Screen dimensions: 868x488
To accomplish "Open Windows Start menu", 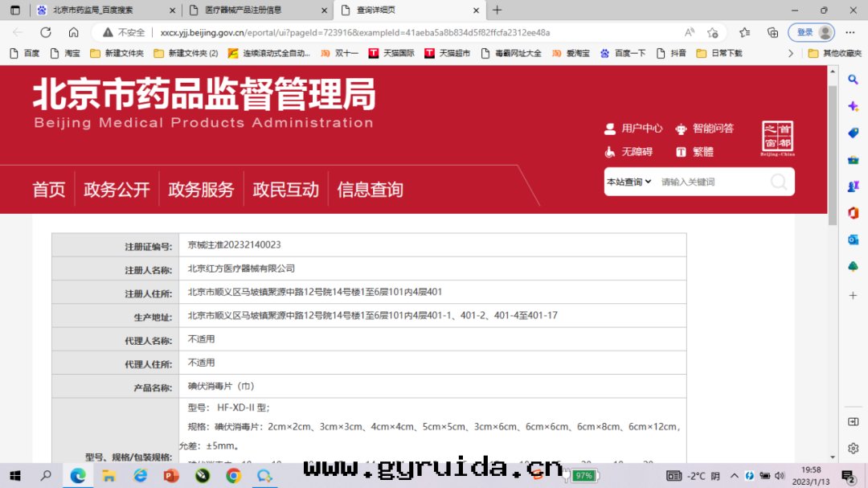I will point(14,475).
